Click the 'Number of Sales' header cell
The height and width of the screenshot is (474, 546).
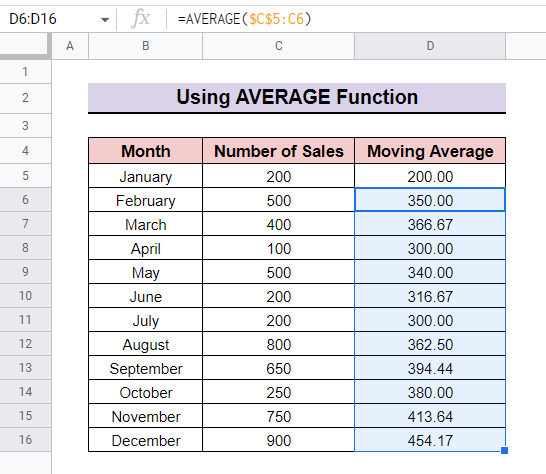(279, 151)
